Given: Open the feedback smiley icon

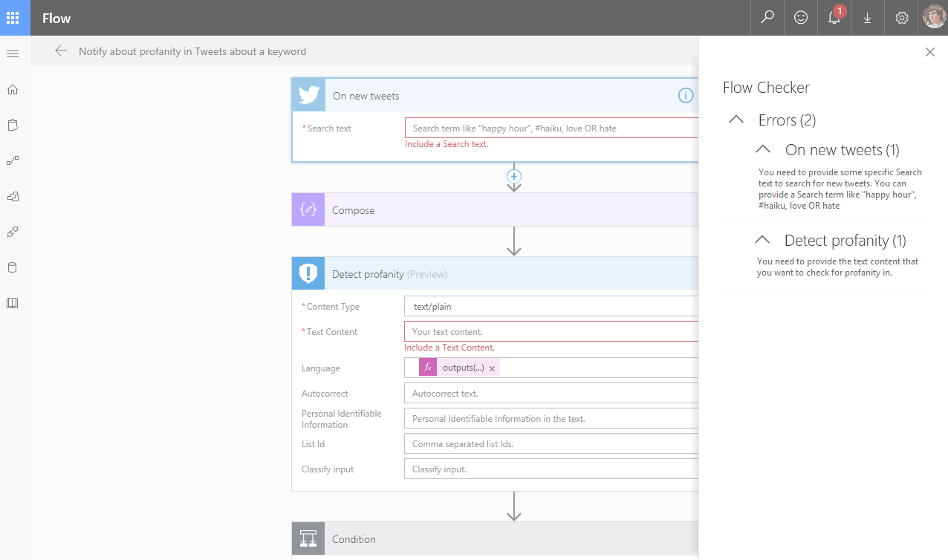Looking at the screenshot, I should 801,18.
